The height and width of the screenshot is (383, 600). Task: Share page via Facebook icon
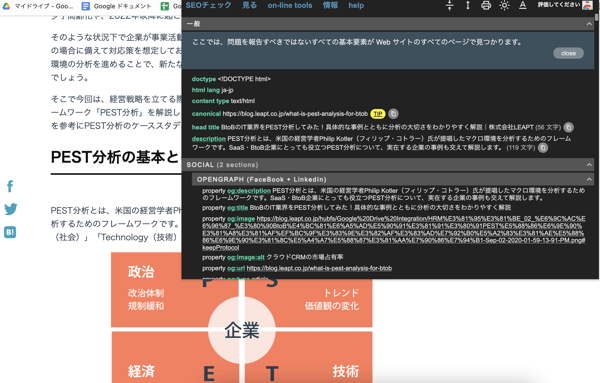point(10,186)
